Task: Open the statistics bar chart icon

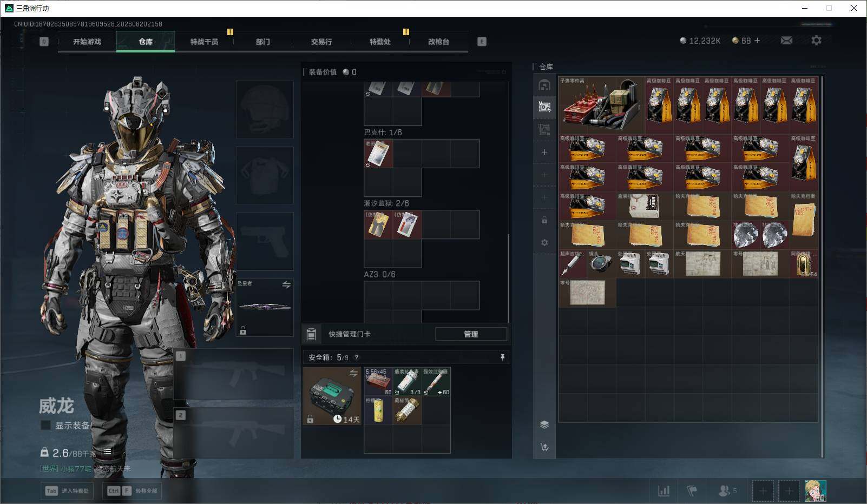Action: coord(664,490)
